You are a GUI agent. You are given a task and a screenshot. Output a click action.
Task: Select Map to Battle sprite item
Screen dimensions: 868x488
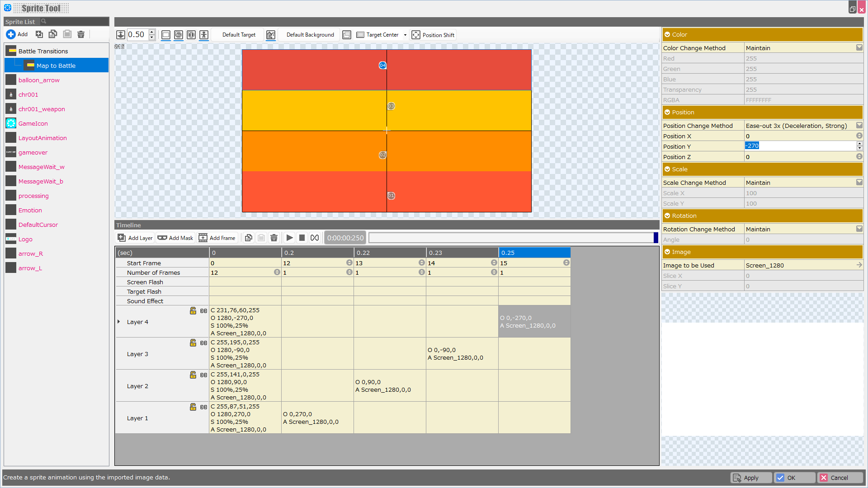click(x=56, y=66)
